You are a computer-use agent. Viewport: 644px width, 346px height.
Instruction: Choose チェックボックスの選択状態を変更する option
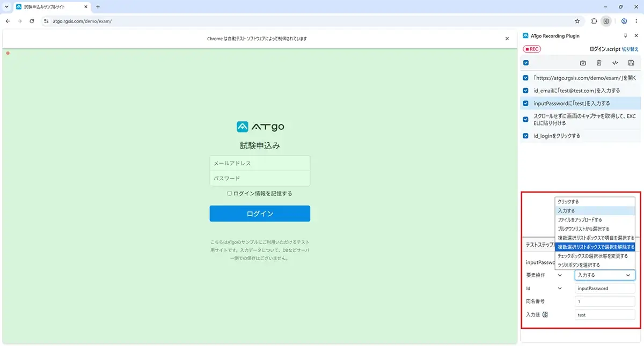tap(595, 256)
